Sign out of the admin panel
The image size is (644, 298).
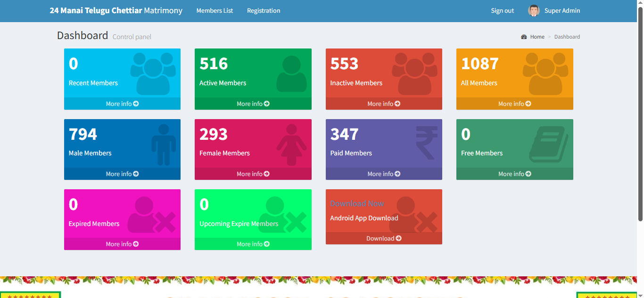click(502, 11)
